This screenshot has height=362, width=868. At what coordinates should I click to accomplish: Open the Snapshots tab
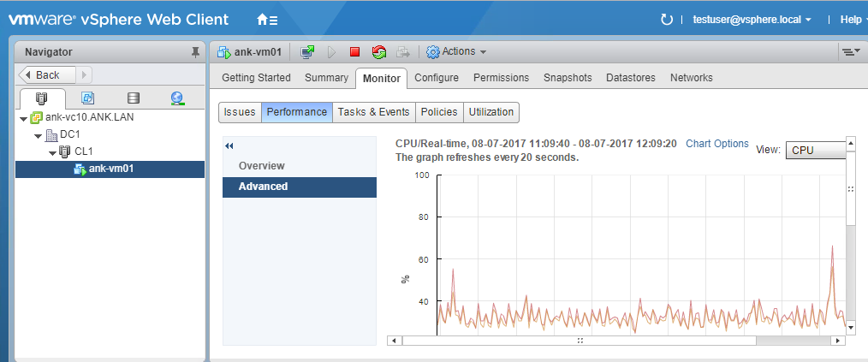point(568,78)
